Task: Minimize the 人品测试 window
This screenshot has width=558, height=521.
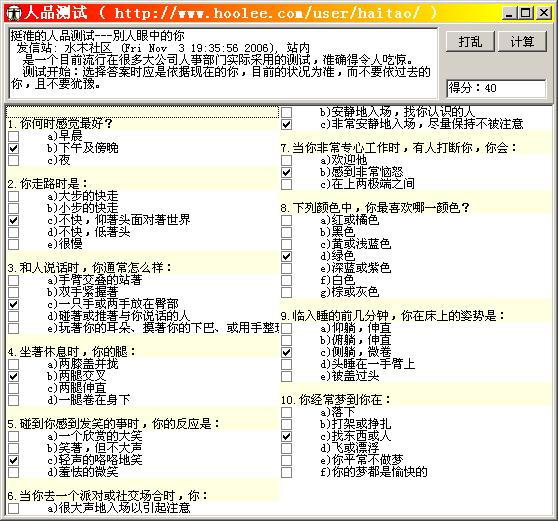Action: tap(510, 14)
